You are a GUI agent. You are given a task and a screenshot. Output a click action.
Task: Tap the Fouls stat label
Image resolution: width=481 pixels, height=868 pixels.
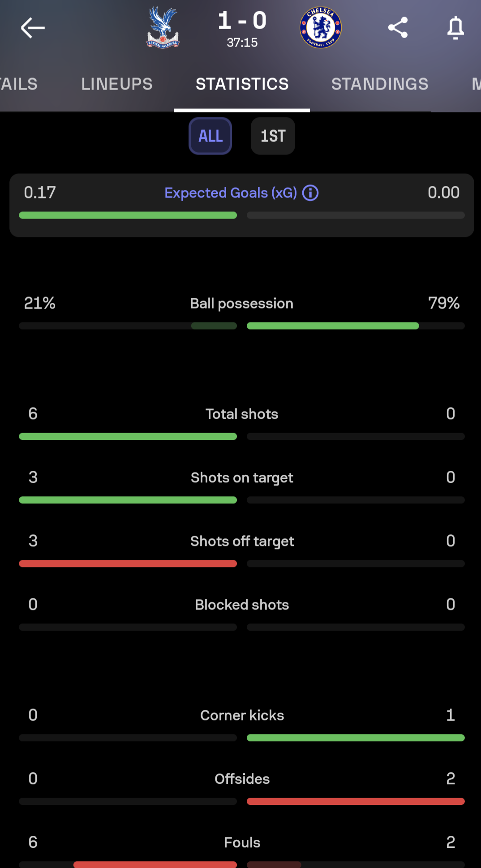coord(242,842)
